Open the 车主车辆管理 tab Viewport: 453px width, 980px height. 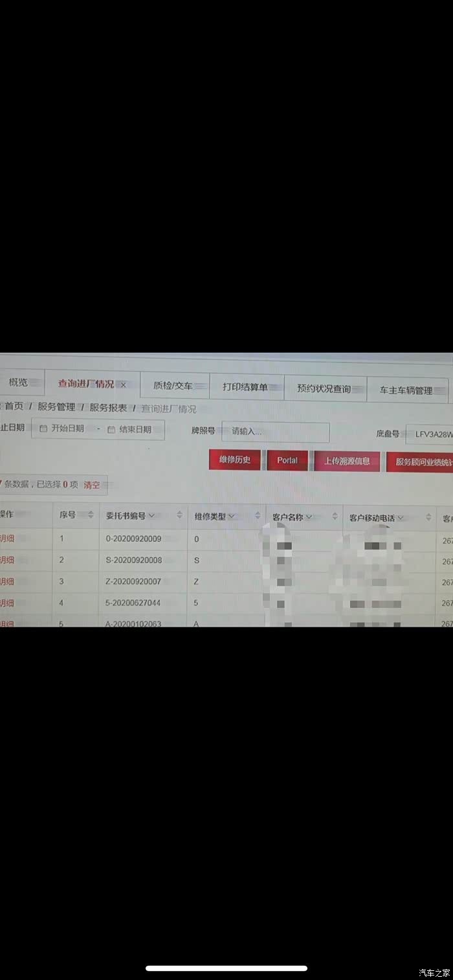(407, 390)
